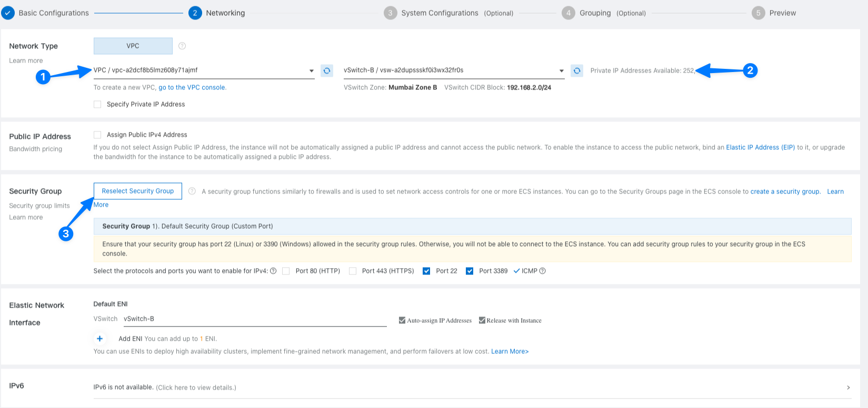Expand the IPv6 details row chevron

click(x=848, y=387)
